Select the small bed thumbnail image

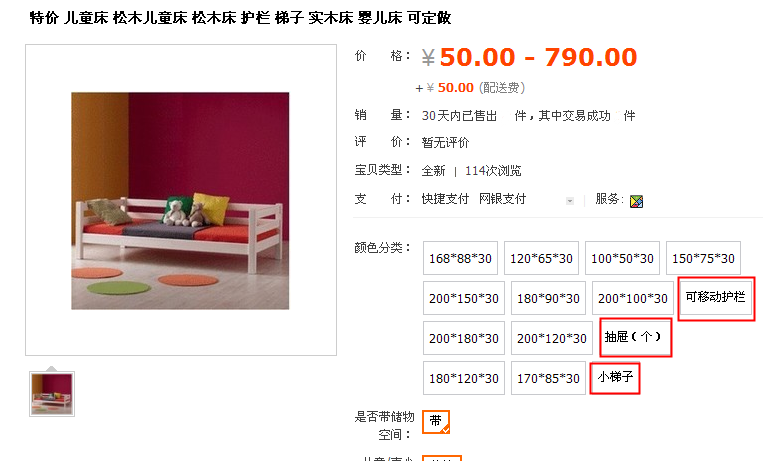(x=52, y=394)
